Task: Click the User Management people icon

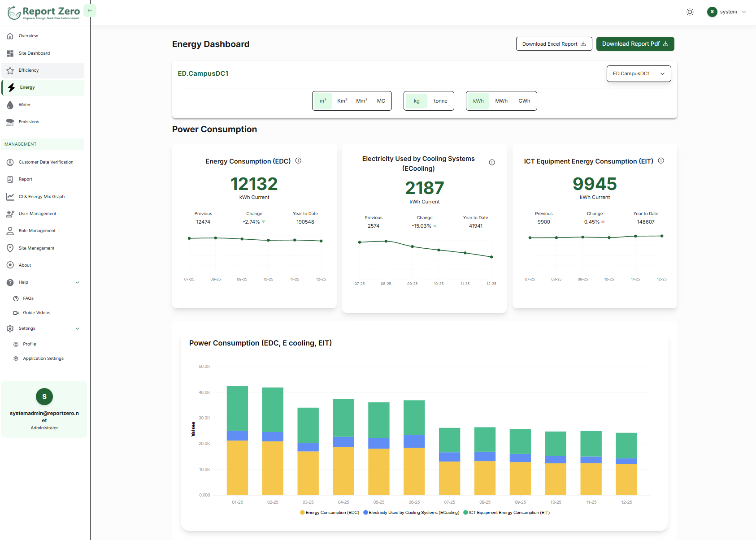Action: (x=10, y=214)
